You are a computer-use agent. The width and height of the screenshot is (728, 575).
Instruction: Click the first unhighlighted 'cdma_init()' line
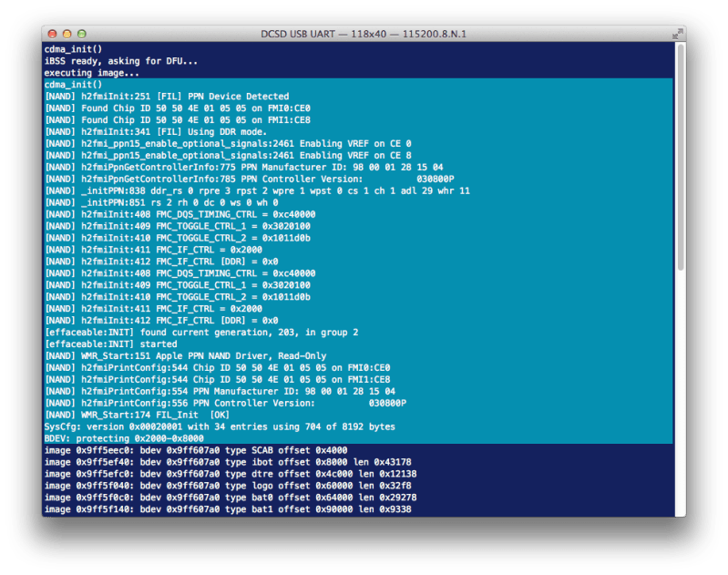point(73,49)
